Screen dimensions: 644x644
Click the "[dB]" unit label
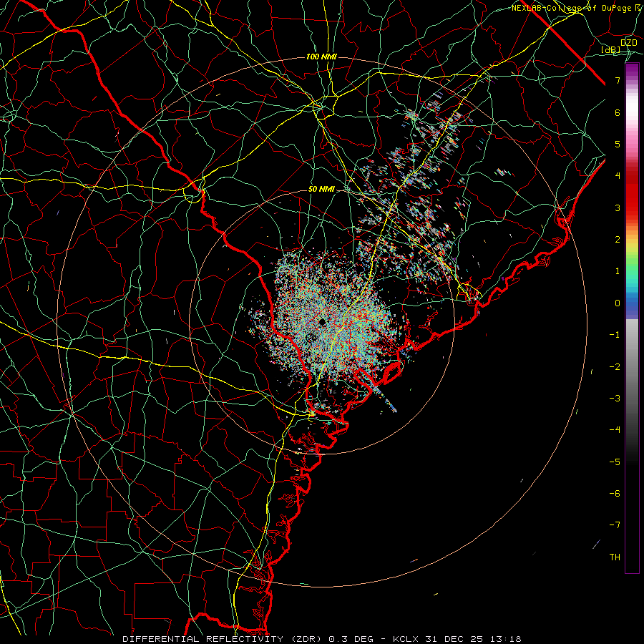(611, 49)
